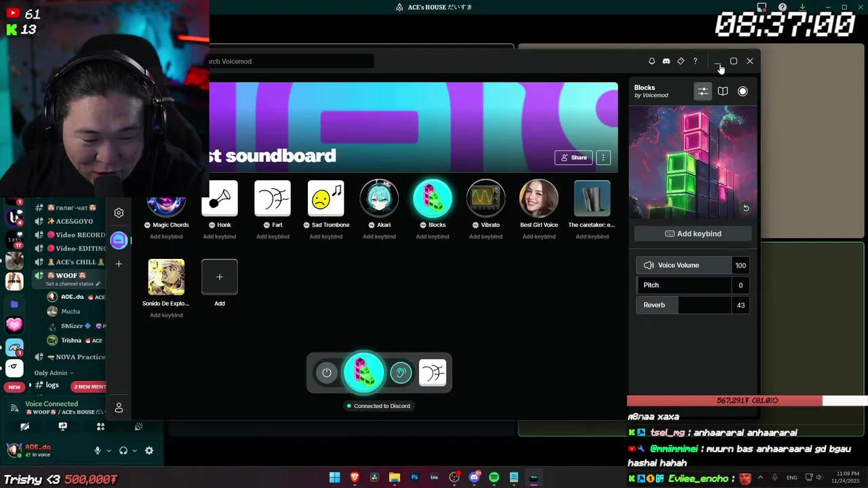Click the active Blocks voice in bottom dock
Image resolution: width=868 pixels, height=488 pixels.
point(363,372)
